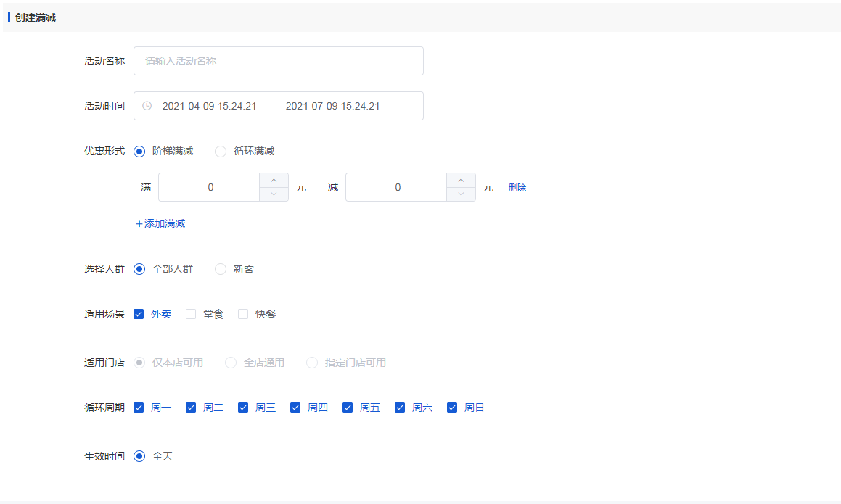This screenshot has width=841, height=504.
Task: Click the 选择人群 label
Action: (x=104, y=269)
